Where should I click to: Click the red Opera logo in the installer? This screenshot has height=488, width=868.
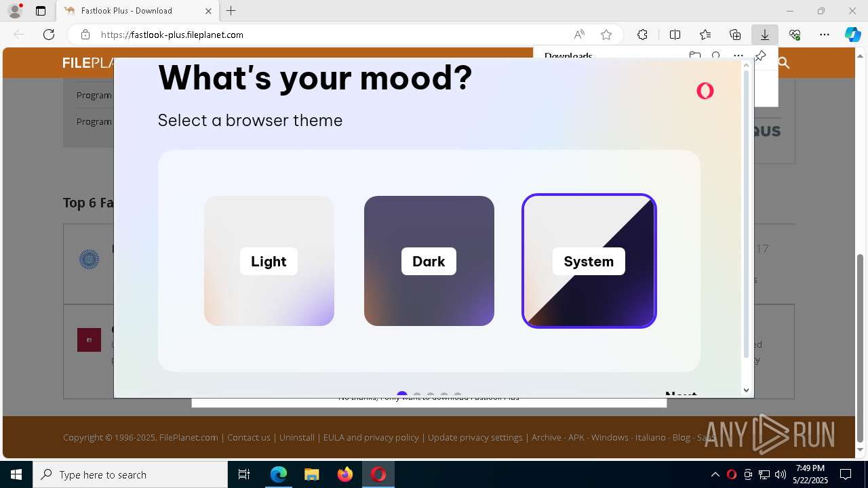tap(705, 91)
